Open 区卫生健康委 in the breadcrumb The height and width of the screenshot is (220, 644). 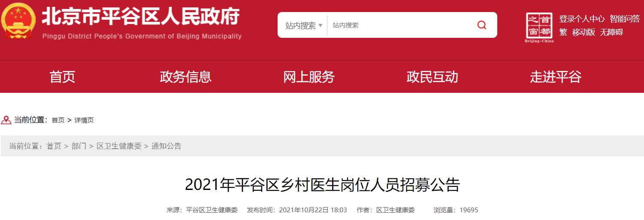pyautogui.click(x=119, y=146)
